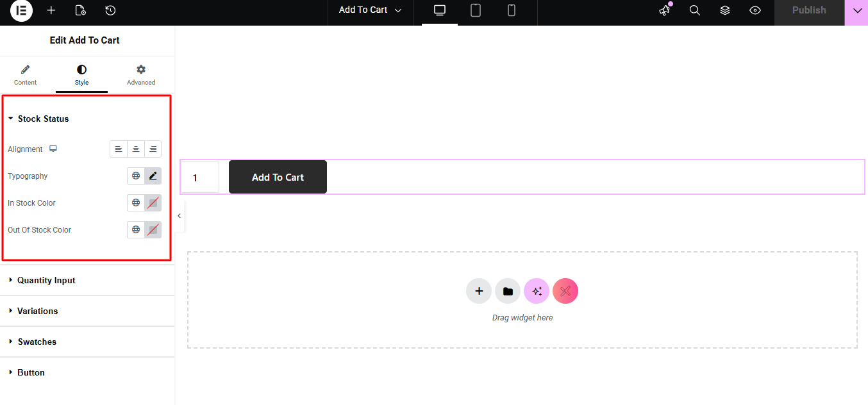Set Stock Status alignment to center
The width and height of the screenshot is (868, 405).
pyautogui.click(x=136, y=149)
